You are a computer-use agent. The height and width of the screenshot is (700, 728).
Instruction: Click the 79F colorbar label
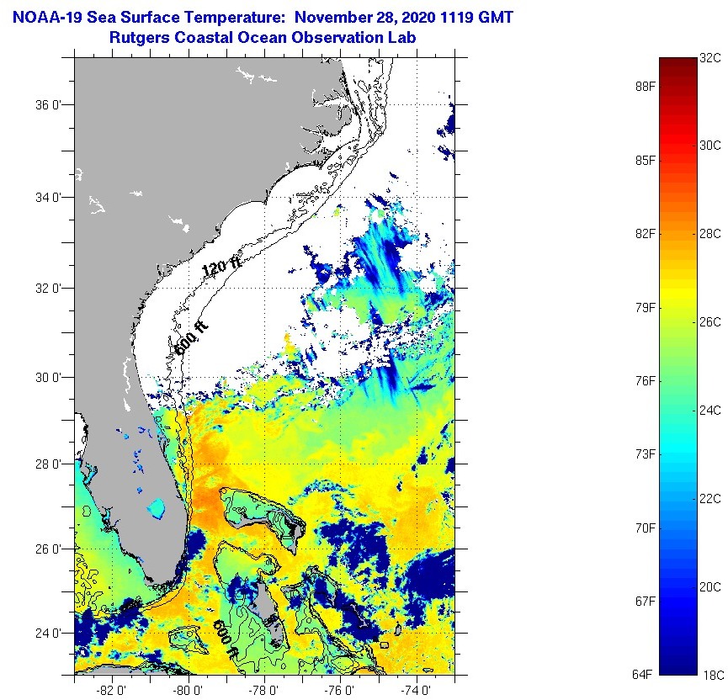(x=646, y=307)
